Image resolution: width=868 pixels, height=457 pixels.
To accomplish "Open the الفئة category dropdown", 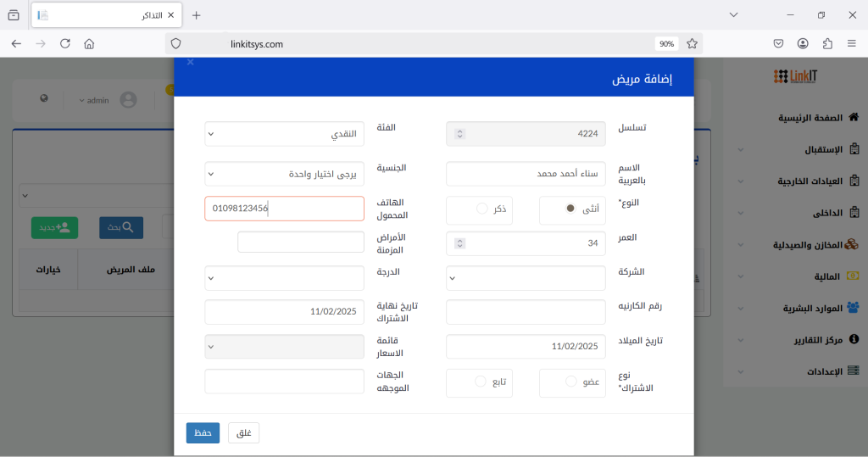I will pyautogui.click(x=284, y=134).
